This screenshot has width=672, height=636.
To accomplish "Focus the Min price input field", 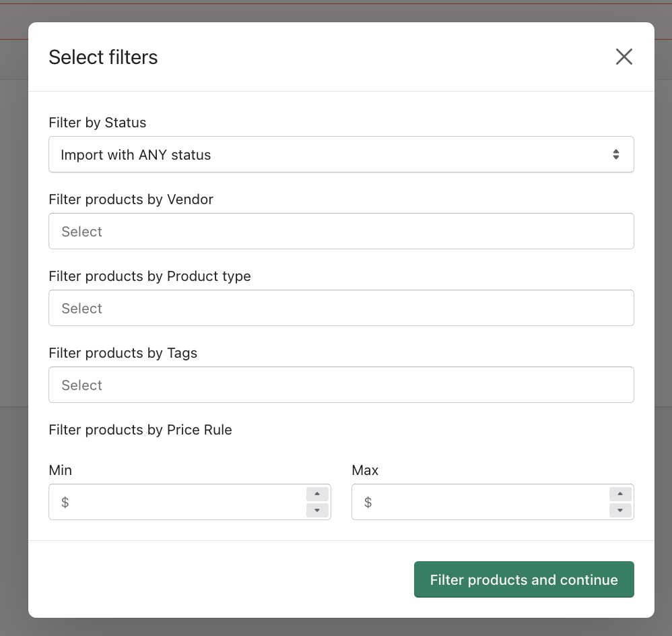I will (182, 503).
